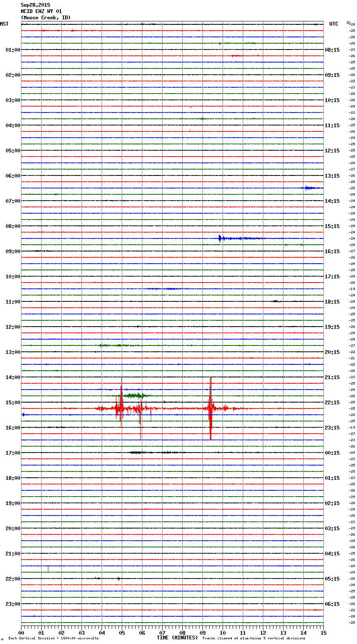Click the 18:15 UTC time label
Screen dimensions: 357x644
332,302
